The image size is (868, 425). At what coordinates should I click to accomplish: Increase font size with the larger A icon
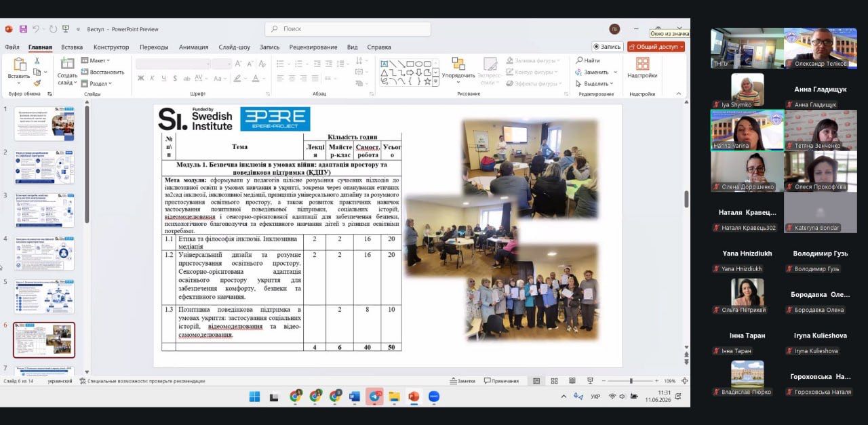(239, 64)
